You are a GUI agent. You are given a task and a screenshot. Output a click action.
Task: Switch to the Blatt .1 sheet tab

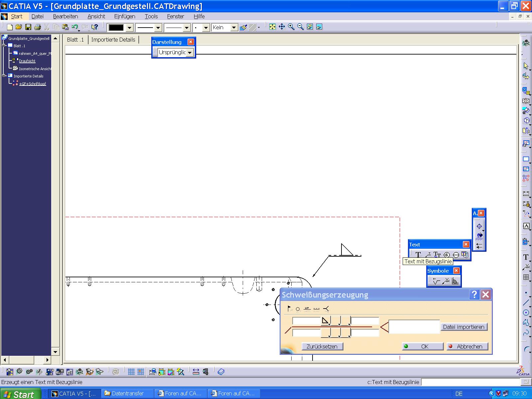point(75,40)
